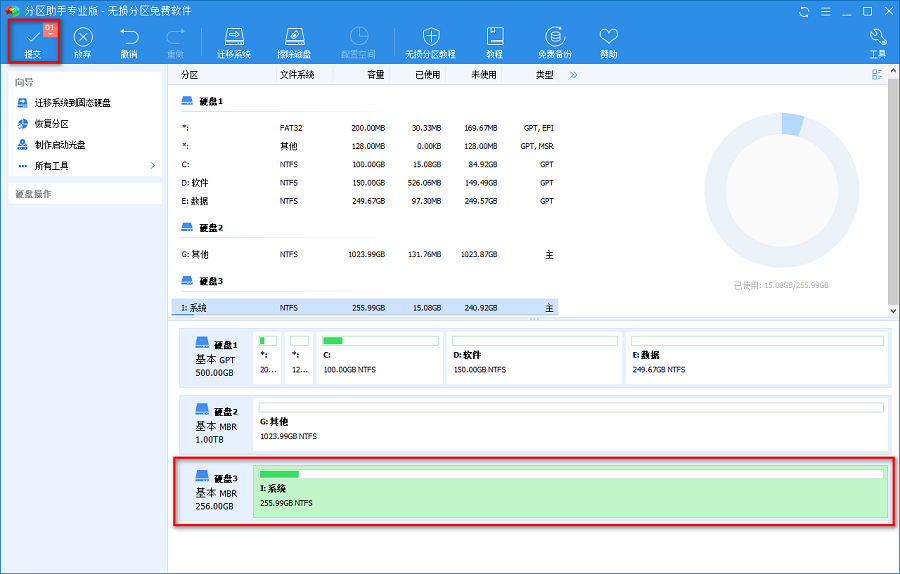Select the G: 其他 partition bar on 硬盘2
Image resolution: width=900 pixels, height=574 pixels.
[571, 424]
